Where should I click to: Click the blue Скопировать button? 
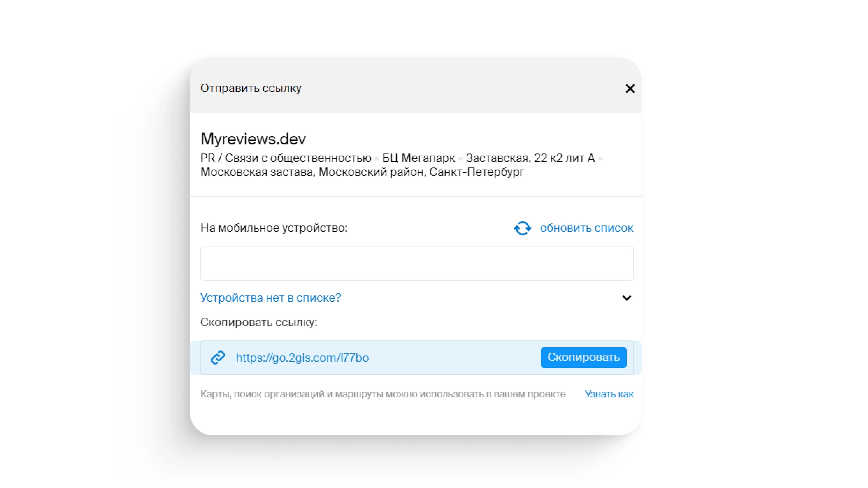point(584,357)
